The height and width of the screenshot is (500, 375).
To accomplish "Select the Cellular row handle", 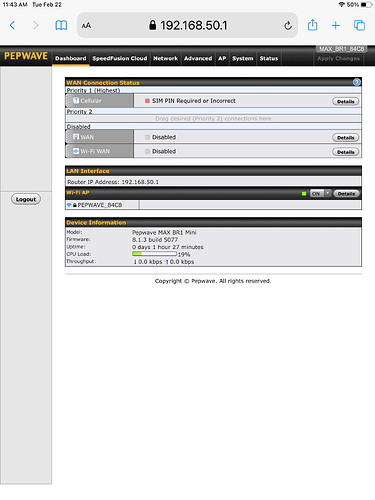I will 69,100.
